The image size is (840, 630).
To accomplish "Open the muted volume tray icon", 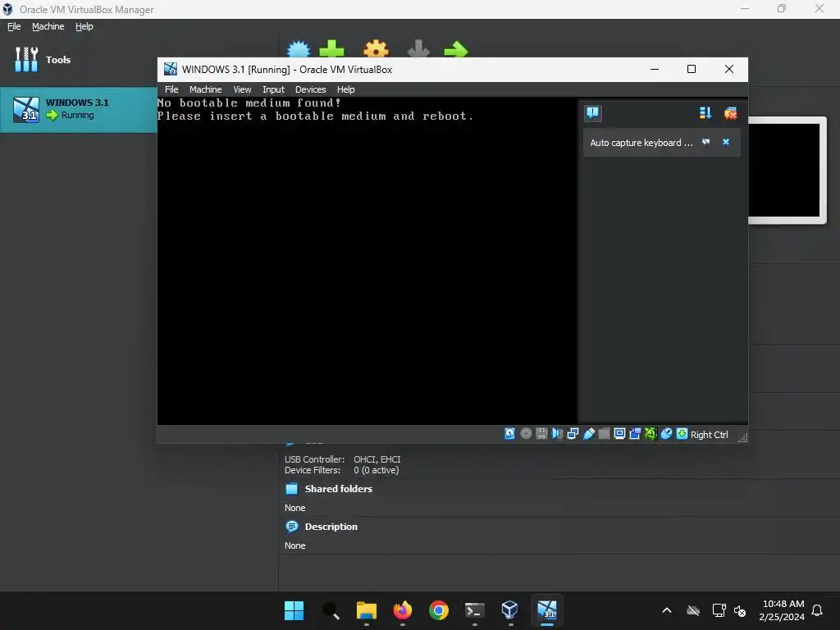I will pyautogui.click(x=740, y=610).
